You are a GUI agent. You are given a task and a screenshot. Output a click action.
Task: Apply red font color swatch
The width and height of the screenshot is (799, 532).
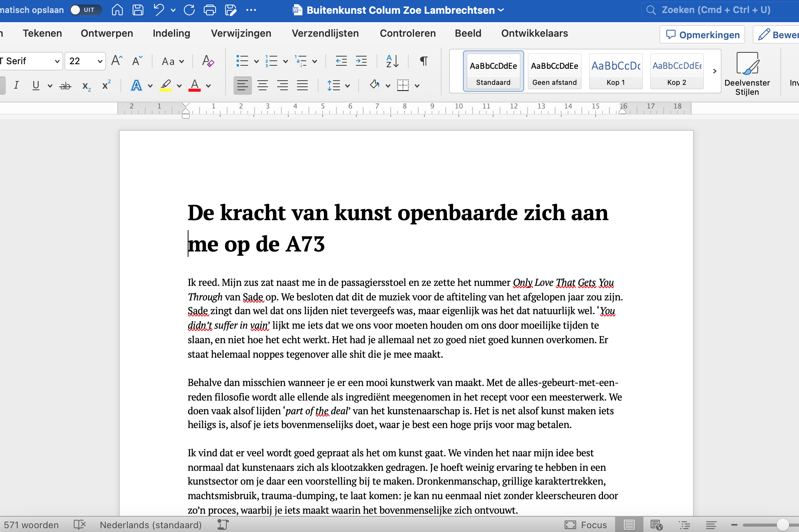point(195,86)
